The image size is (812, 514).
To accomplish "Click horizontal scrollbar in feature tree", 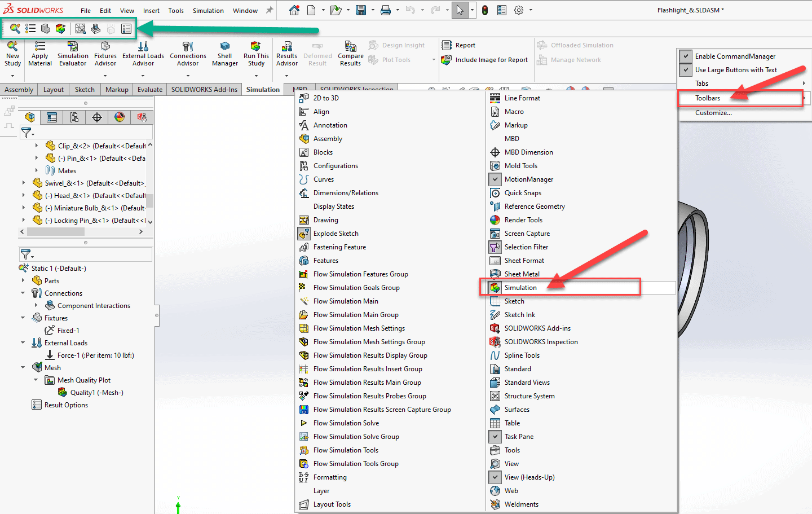I will [x=55, y=231].
